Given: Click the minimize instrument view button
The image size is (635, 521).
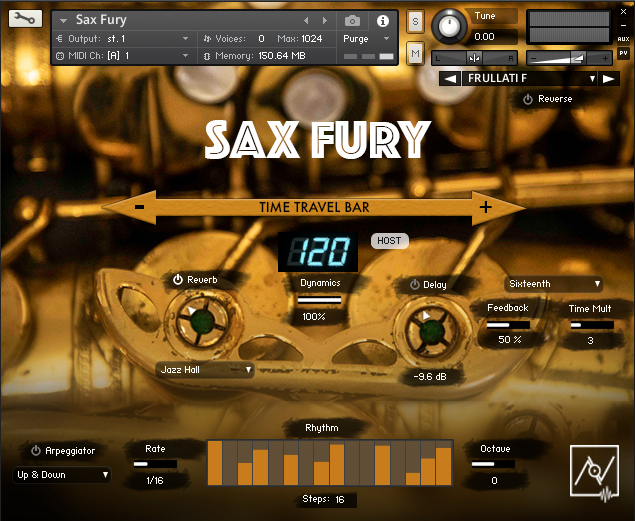Looking at the screenshot, I should point(623,25).
